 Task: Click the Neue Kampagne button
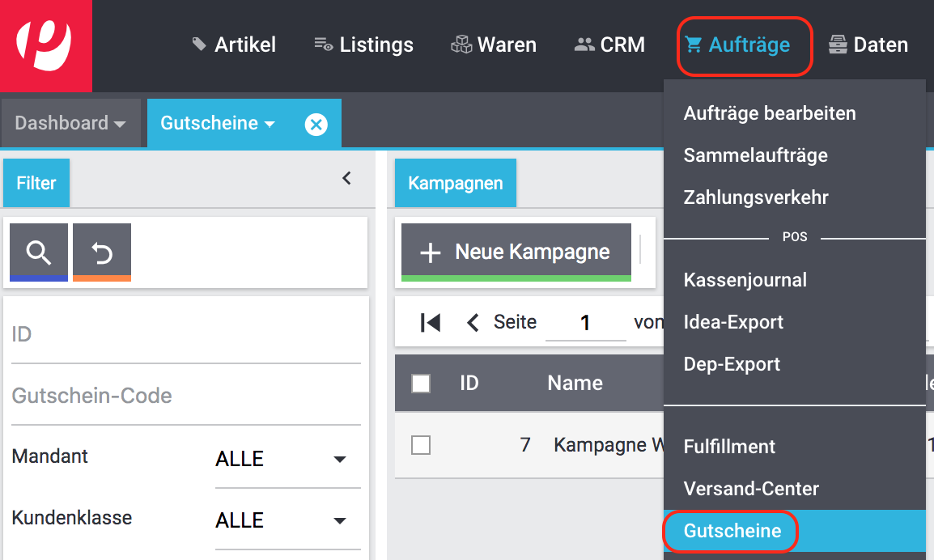tap(516, 252)
